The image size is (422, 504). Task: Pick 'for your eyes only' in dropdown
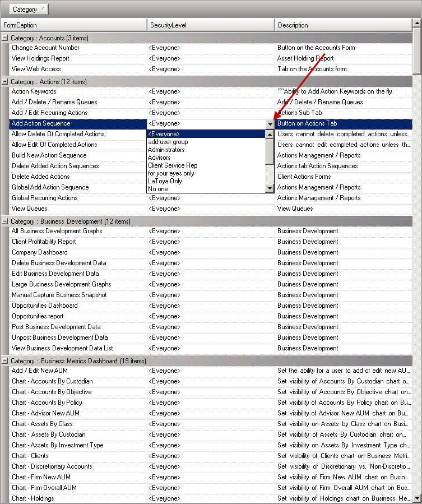pos(206,173)
